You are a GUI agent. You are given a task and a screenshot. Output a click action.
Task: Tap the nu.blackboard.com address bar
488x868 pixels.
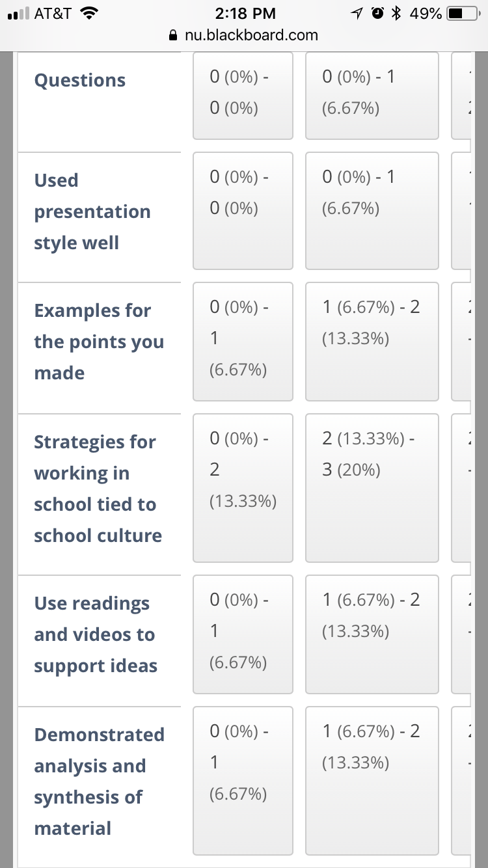pos(244,35)
